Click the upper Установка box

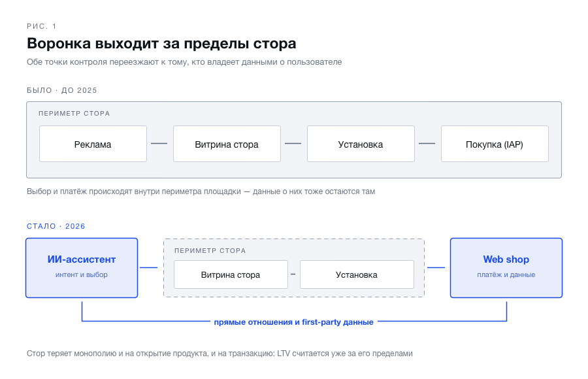[361, 144]
